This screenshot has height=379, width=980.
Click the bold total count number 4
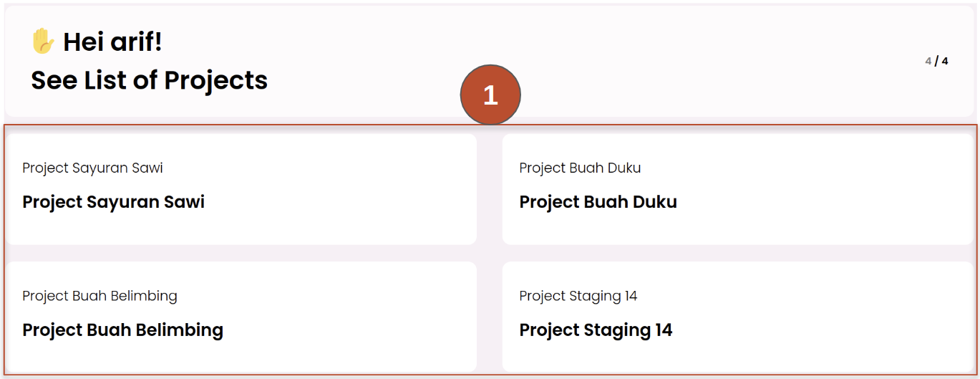945,61
